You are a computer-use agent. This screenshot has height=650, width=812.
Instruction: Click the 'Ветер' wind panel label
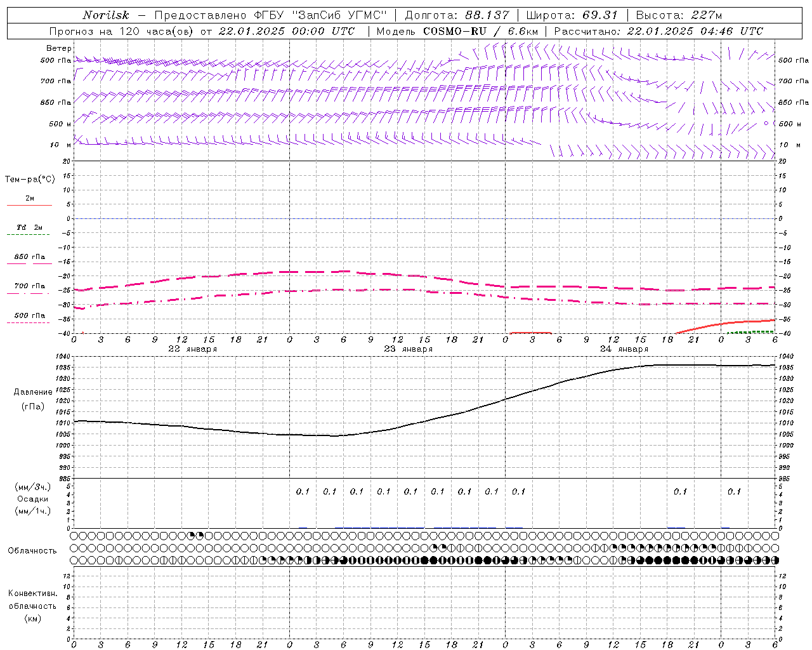pos(58,48)
